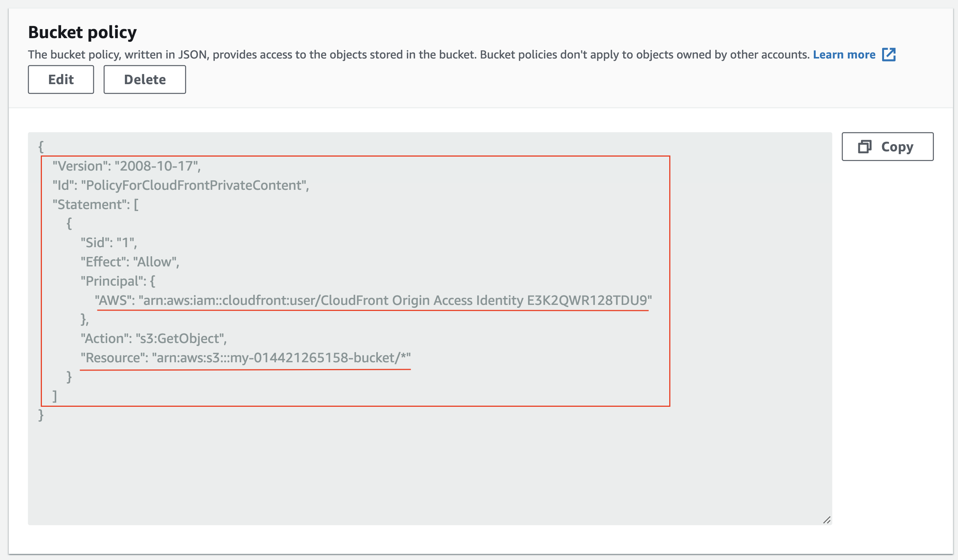Click the external link icon beside Learn more
Image resolution: width=958 pixels, height=560 pixels.
pyautogui.click(x=889, y=54)
